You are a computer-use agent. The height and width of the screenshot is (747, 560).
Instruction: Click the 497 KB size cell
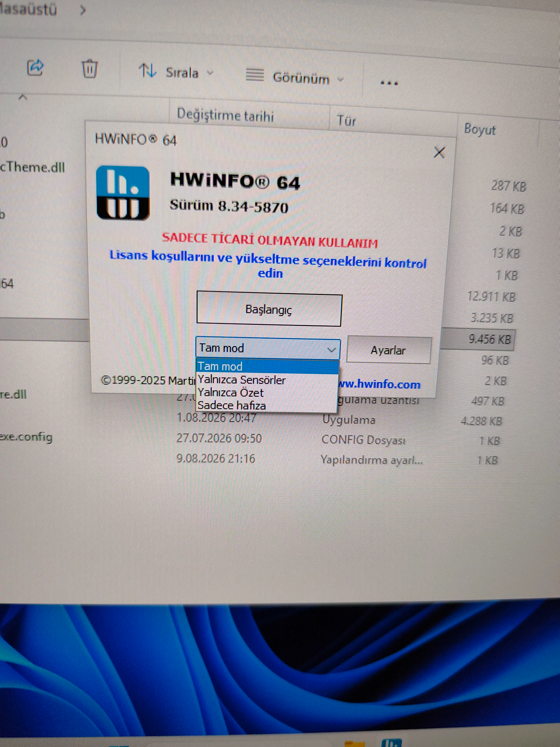click(x=488, y=401)
